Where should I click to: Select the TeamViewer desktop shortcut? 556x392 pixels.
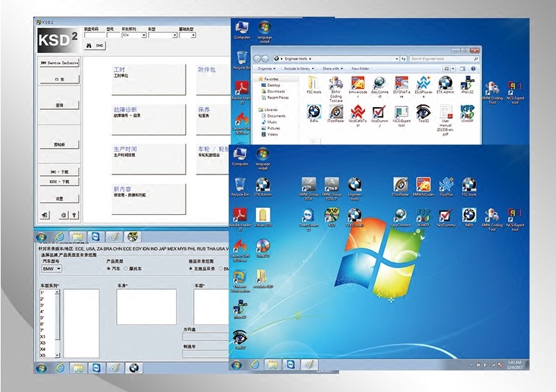click(309, 219)
